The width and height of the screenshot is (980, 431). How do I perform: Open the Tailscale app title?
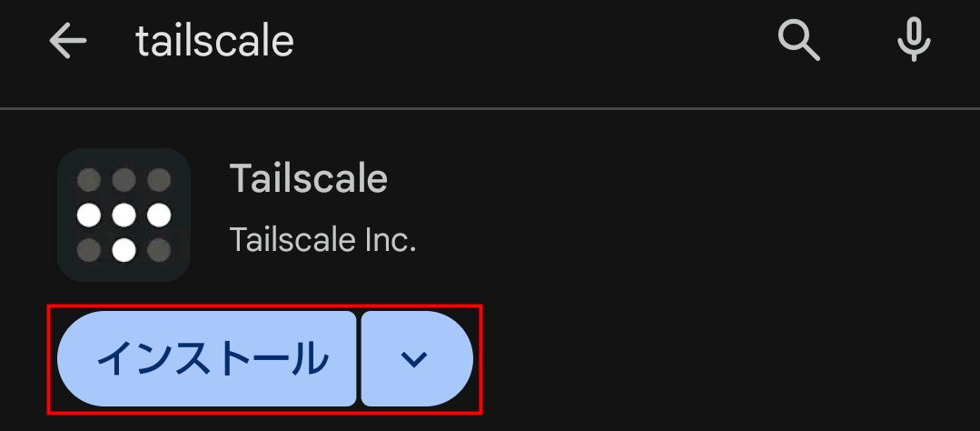[309, 179]
